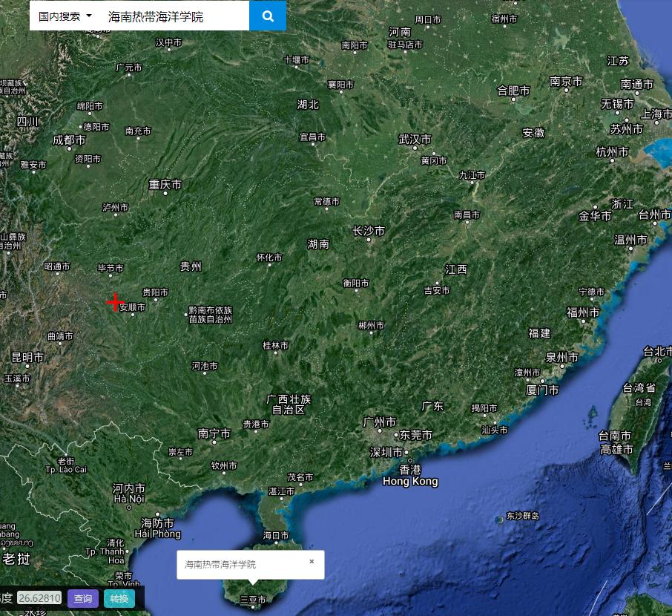
Task: Click the 绵阳市 map label
Action: tap(90, 106)
